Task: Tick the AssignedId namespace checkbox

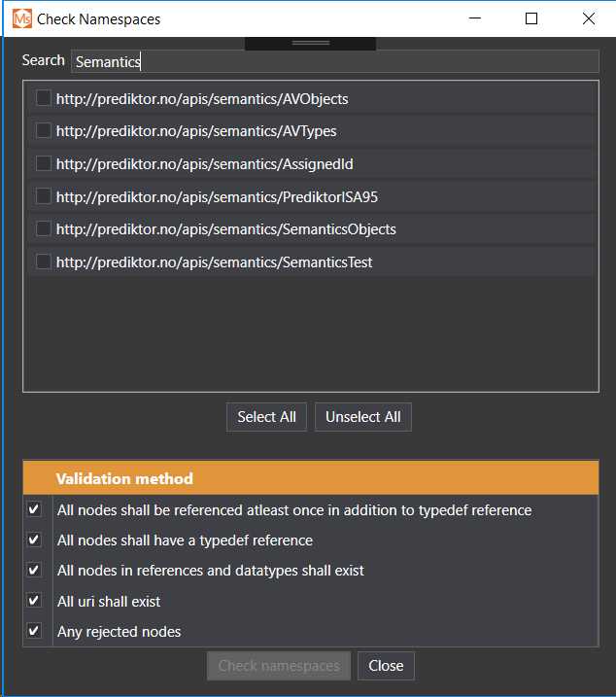Action: (44, 163)
